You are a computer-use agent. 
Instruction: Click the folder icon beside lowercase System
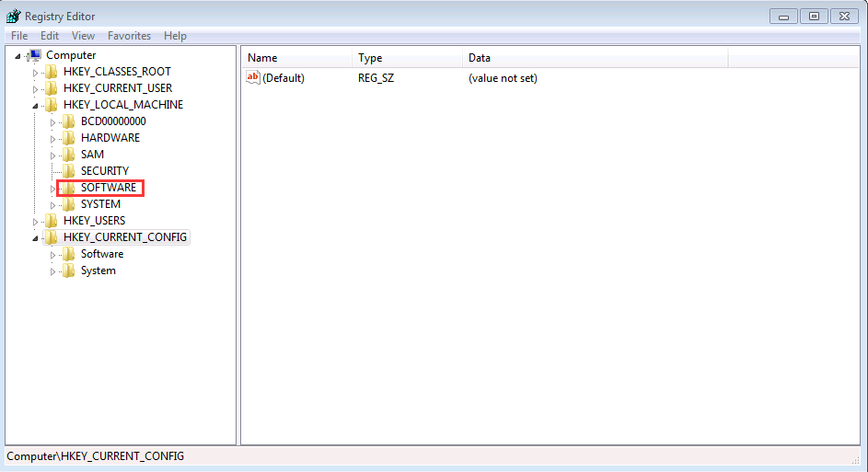pos(69,271)
